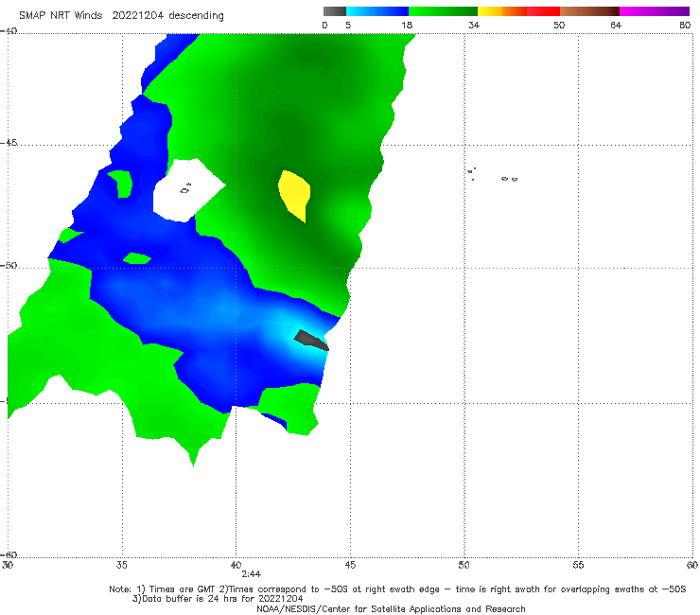Click the small island outlines east of 50 longitude
The width and height of the screenshot is (700, 615).
pos(493,175)
